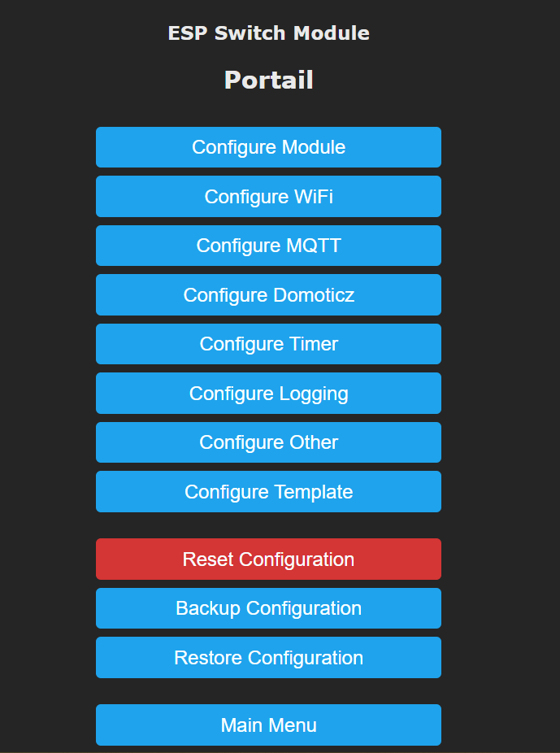Image resolution: width=560 pixels, height=753 pixels.
Task: Click Backup Configuration
Action: (268, 608)
